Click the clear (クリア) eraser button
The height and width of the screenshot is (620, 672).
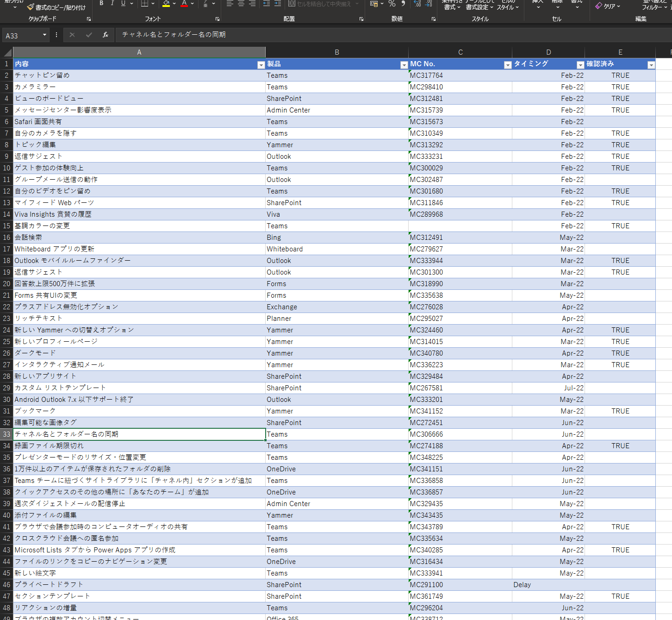608,6
